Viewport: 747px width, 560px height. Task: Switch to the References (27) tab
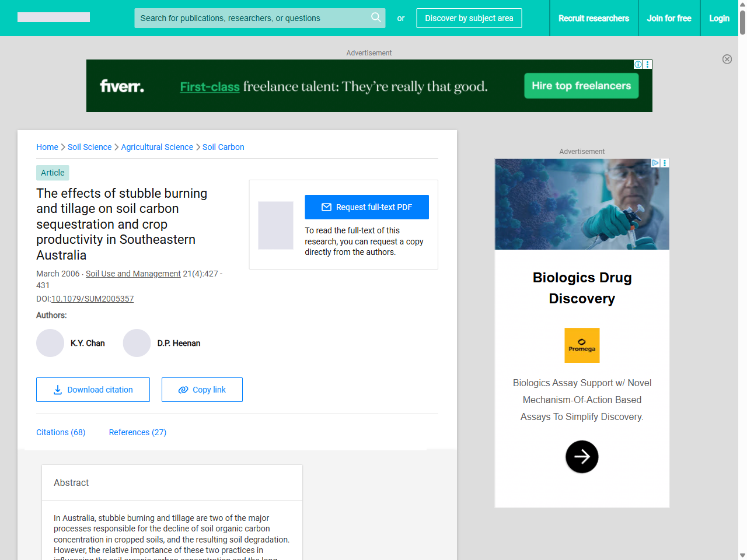tap(137, 432)
